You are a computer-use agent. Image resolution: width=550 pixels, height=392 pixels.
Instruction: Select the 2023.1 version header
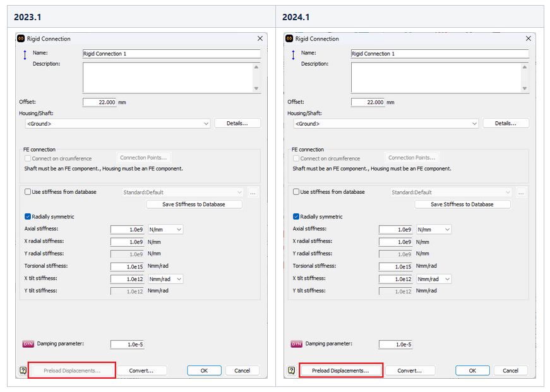tap(27, 17)
